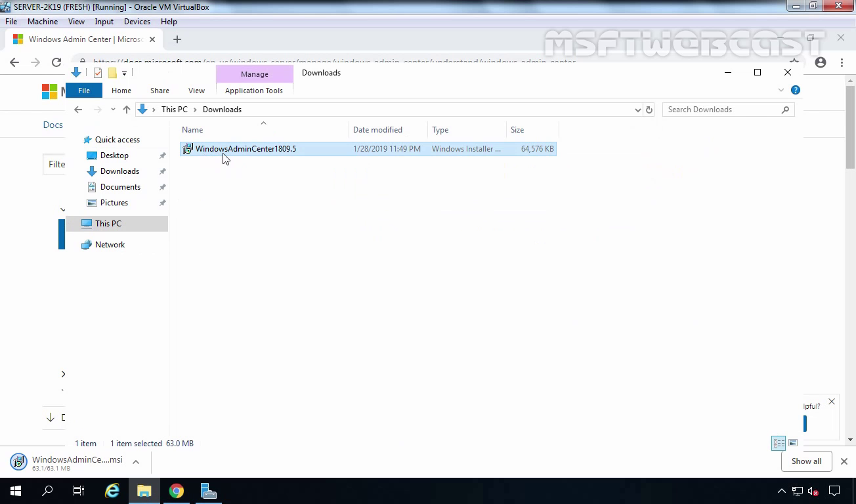Viewport: 856px width, 504px height.
Task: Open Chrome profile account icon
Action: (821, 62)
